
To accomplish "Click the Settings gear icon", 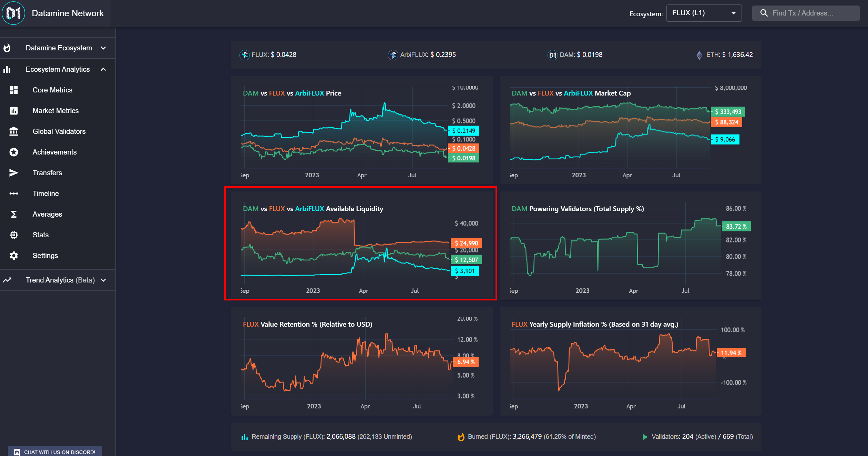I will [x=14, y=256].
